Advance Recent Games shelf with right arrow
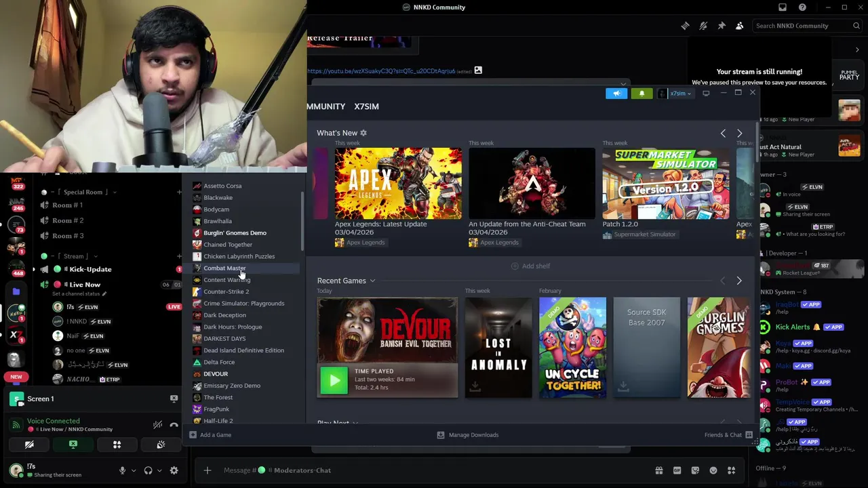 point(739,281)
